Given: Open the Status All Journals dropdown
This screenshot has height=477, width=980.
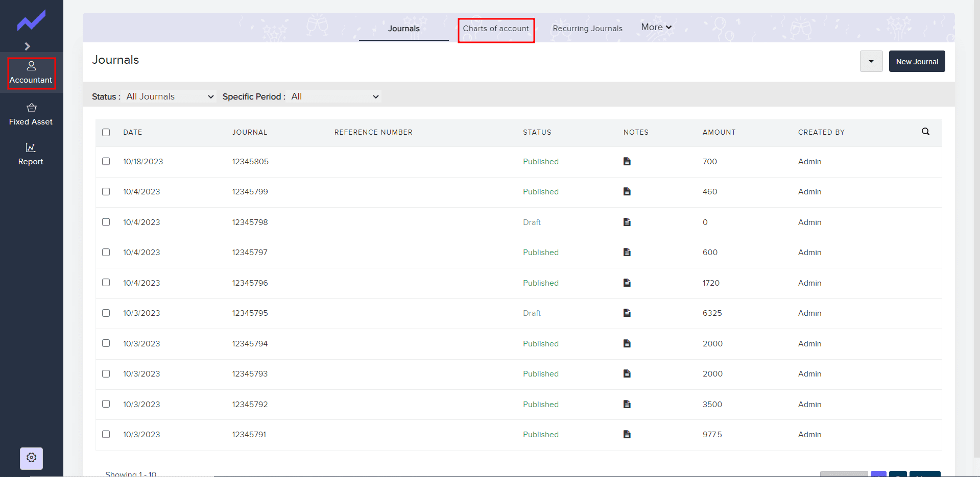Looking at the screenshot, I should pyautogui.click(x=170, y=97).
